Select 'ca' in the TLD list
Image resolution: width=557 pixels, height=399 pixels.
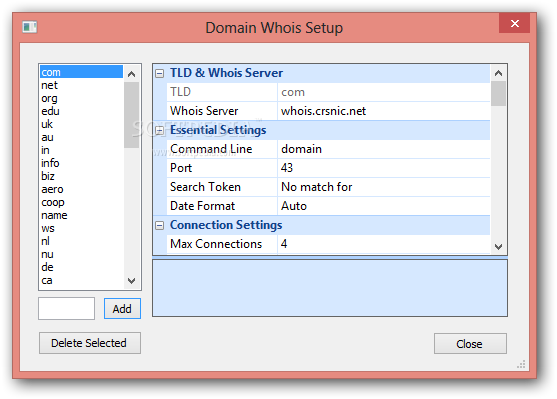(81, 280)
